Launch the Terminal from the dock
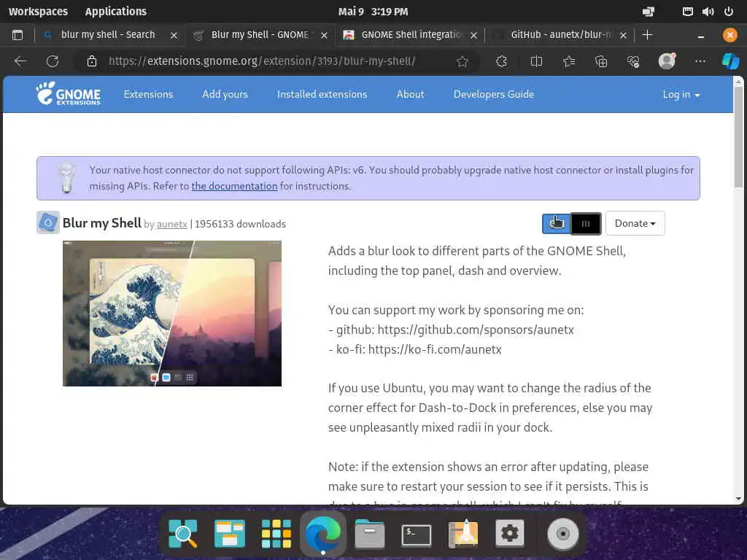The width and height of the screenshot is (747, 560). tap(417, 534)
